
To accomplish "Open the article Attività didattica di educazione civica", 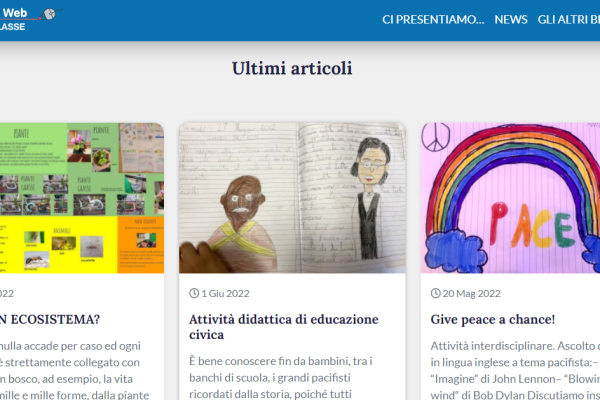I will [284, 327].
